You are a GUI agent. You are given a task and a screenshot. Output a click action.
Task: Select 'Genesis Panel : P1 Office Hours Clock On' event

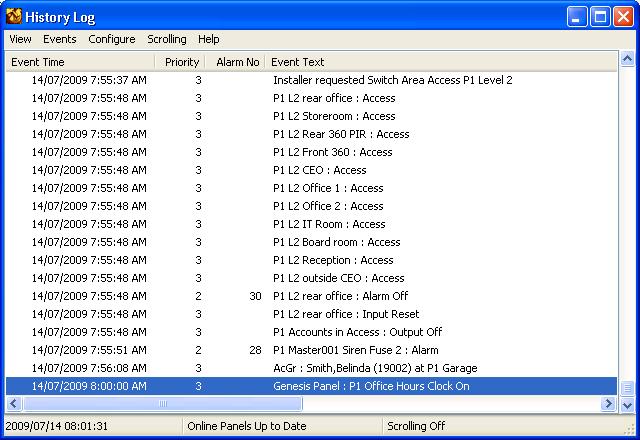[311, 386]
